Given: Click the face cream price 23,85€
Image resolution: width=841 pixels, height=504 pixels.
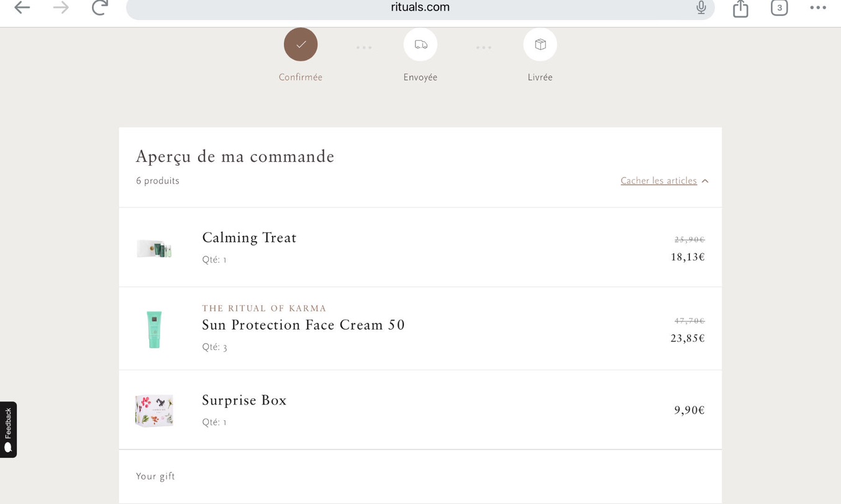Looking at the screenshot, I should tap(688, 338).
